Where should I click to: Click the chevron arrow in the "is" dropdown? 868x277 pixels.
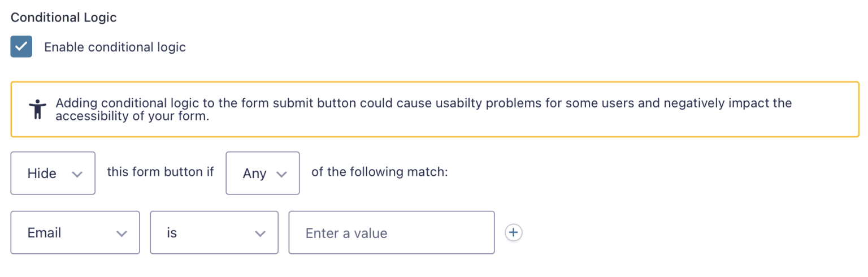(x=260, y=233)
